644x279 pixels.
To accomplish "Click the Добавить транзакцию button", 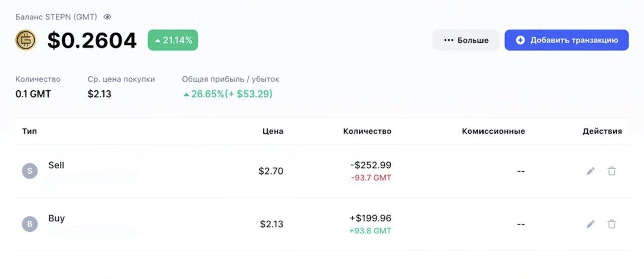I will click(x=567, y=40).
